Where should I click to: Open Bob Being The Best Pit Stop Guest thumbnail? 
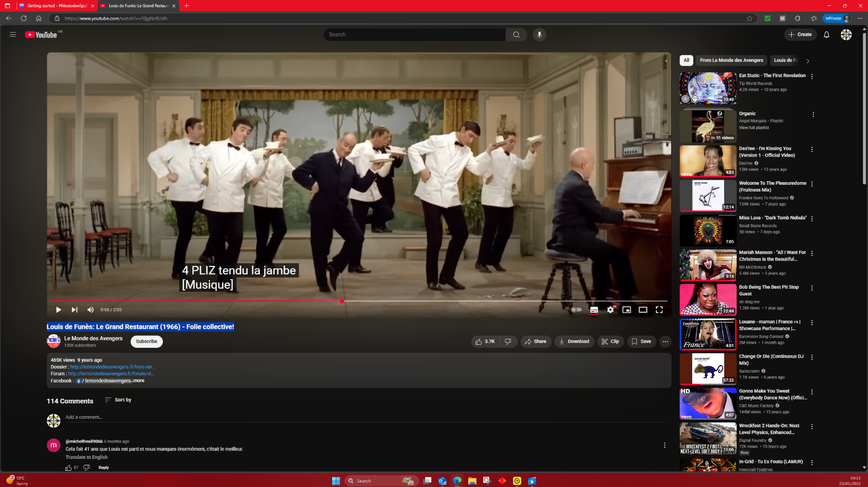708,299
